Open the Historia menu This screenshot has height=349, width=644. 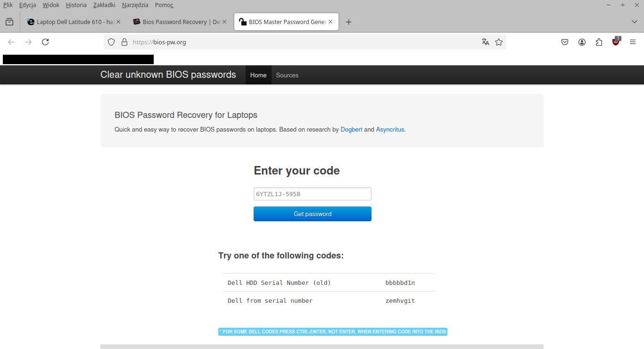(76, 5)
